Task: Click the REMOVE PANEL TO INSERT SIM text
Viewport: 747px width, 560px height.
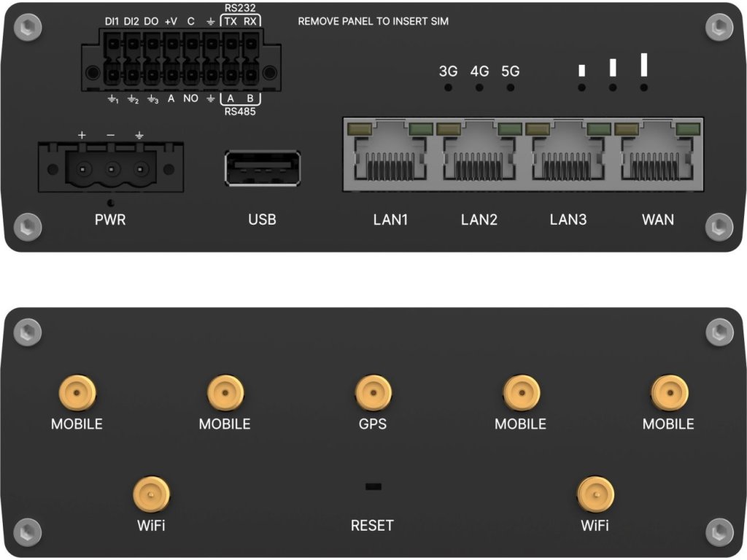Action: 373,22
